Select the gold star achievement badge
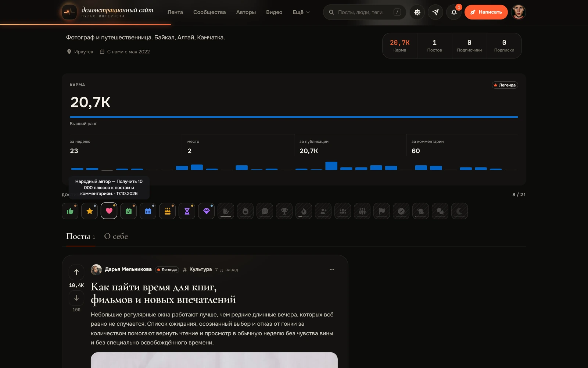This screenshot has width=588, height=368. pyautogui.click(x=89, y=211)
